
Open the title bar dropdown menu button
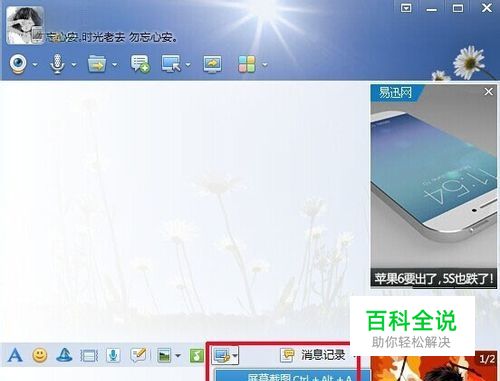pyautogui.click(x=406, y=8)
